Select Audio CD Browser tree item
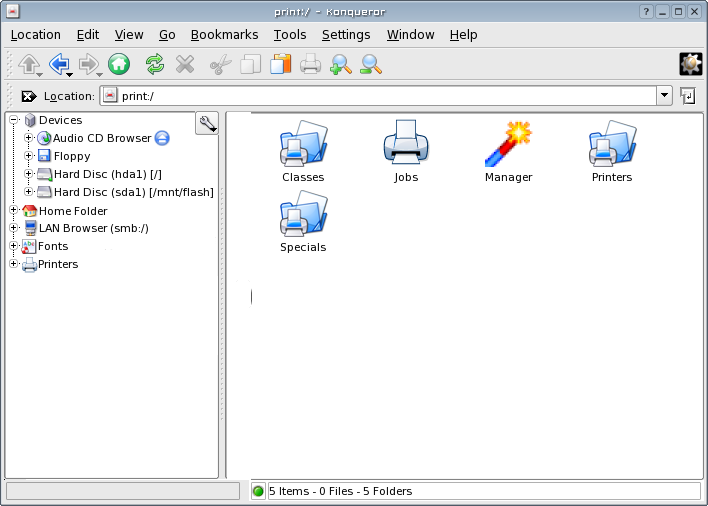This screenshot has height=506, width=708. 102,138
